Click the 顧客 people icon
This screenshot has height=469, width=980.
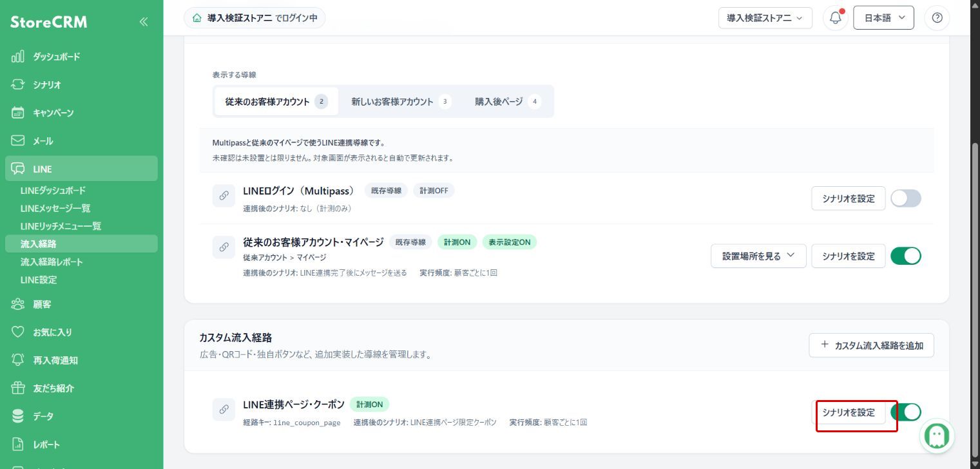click(x=18, y=304)
